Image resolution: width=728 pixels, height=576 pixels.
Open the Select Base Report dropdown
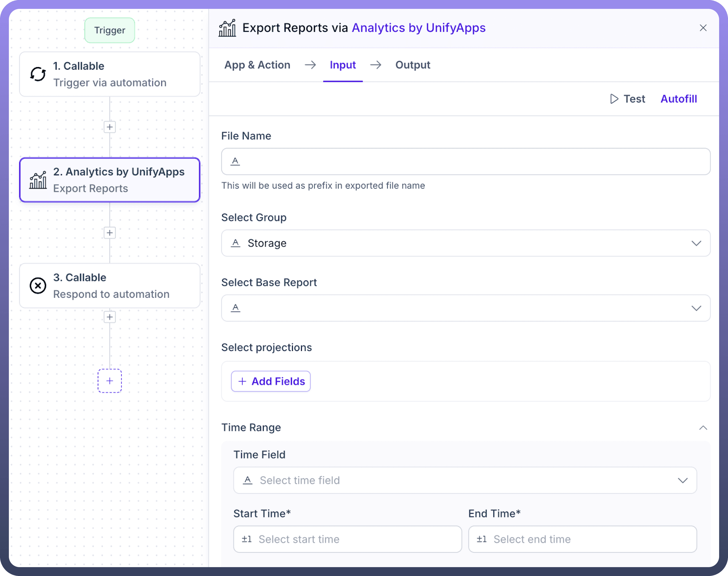[465, 308]
